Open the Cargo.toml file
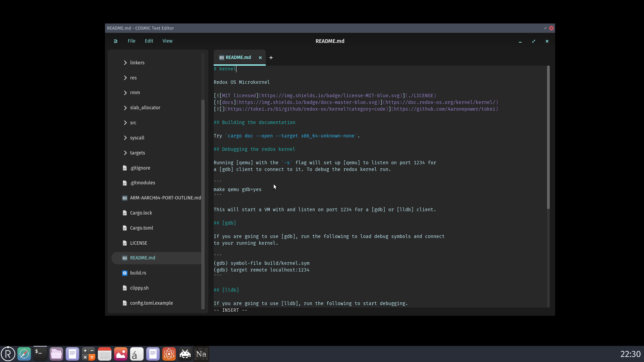644x362 pixels. click(x=141, y=228)
